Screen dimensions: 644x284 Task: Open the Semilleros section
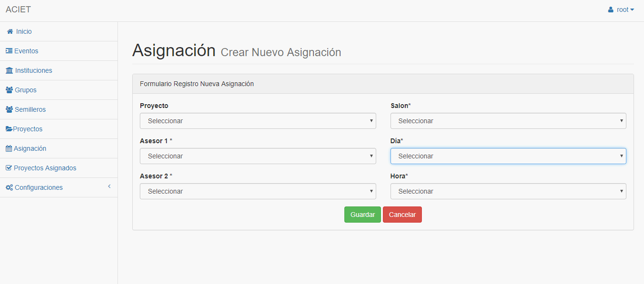(59, 109)
